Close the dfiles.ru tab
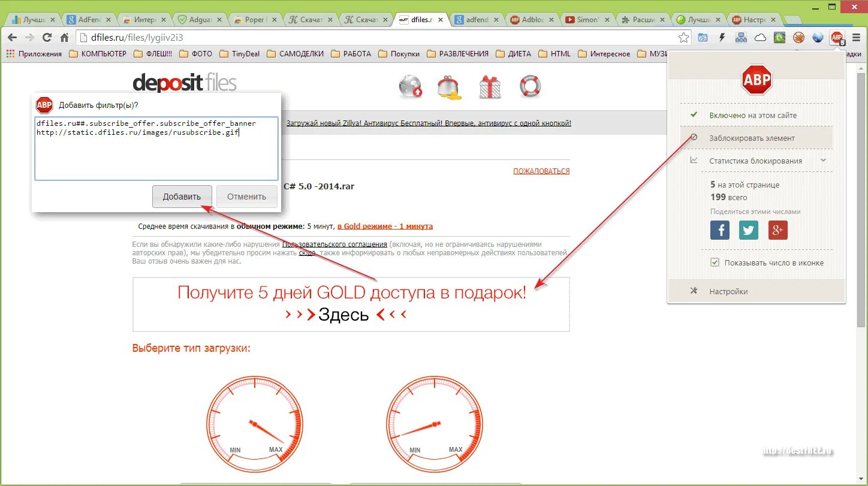The width and height of the screenshot is (868, 486). (439, 20)
